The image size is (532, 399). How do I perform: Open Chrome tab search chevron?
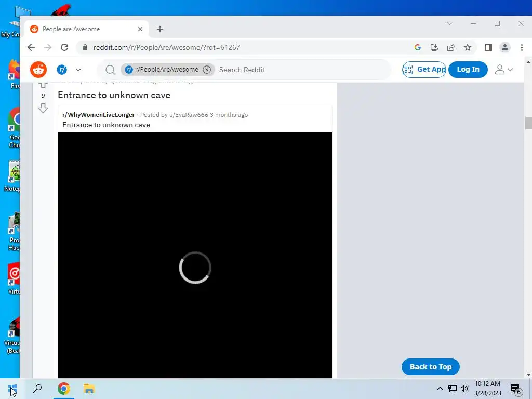[x=449, y=23]
